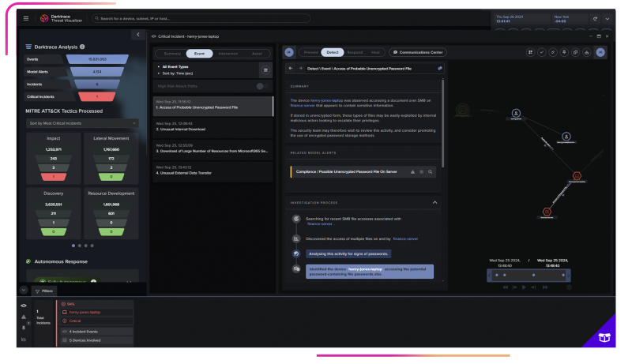
Task: Click the back arrow in Detect breadcrumb
Action: click(x=291, y=69)
